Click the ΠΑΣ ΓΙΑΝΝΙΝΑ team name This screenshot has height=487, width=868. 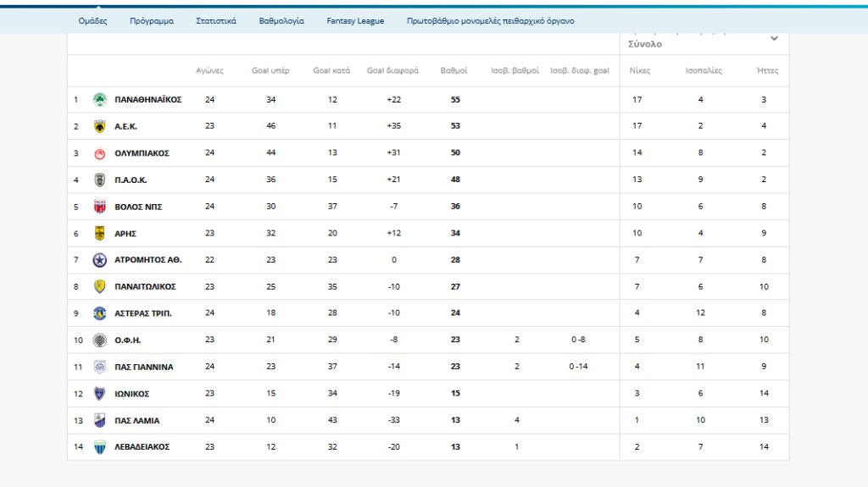(143, 367)
